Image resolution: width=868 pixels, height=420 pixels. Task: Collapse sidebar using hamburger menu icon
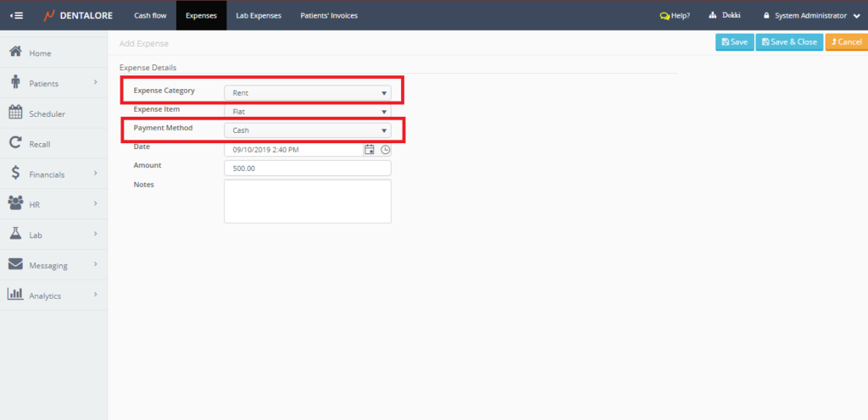pos(17,15)
